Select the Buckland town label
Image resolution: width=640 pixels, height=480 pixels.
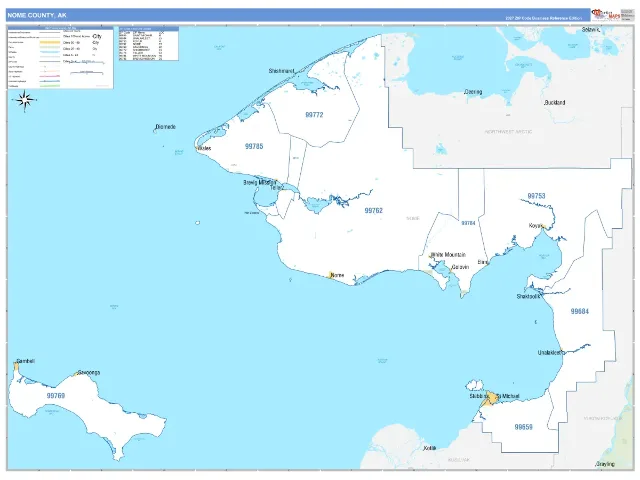point(555,102)
